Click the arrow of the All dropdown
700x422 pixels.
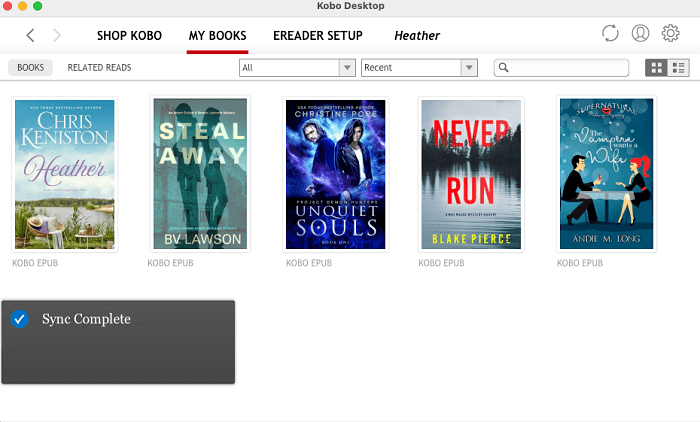click(347, 68)
